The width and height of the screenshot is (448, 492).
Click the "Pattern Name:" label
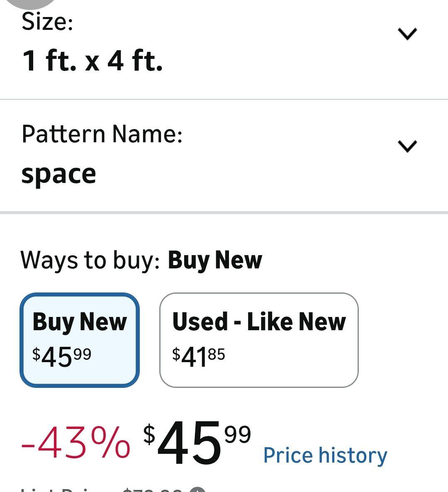click(x=102, y=134)
